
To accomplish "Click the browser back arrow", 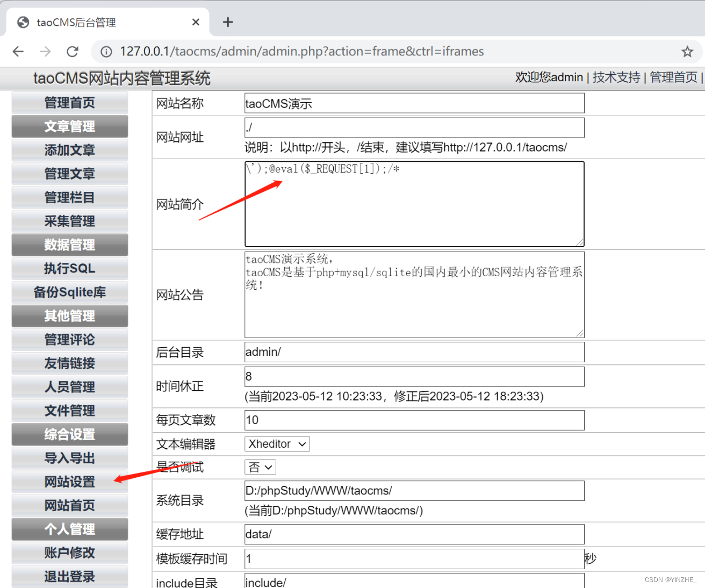I will [x=18, y=52].
